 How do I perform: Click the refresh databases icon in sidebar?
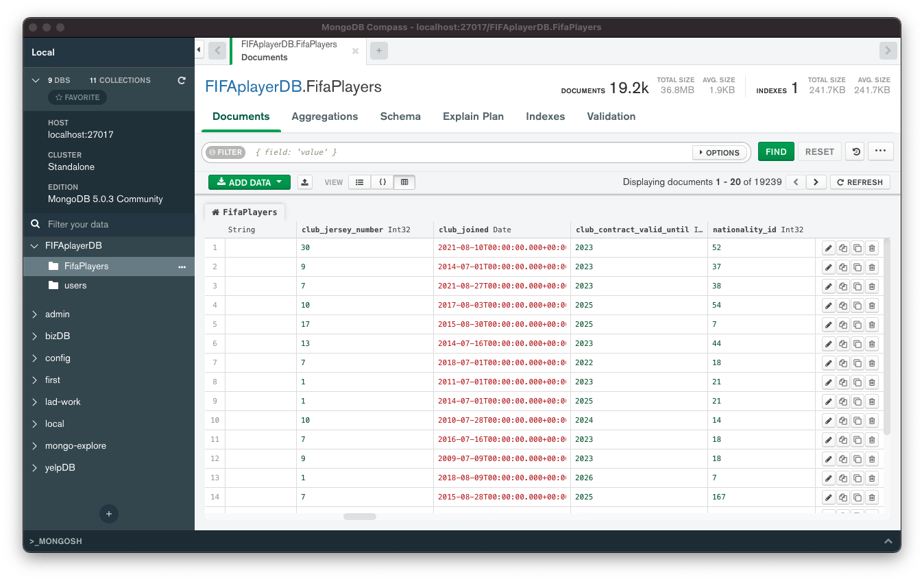click(x=182, y=80)
